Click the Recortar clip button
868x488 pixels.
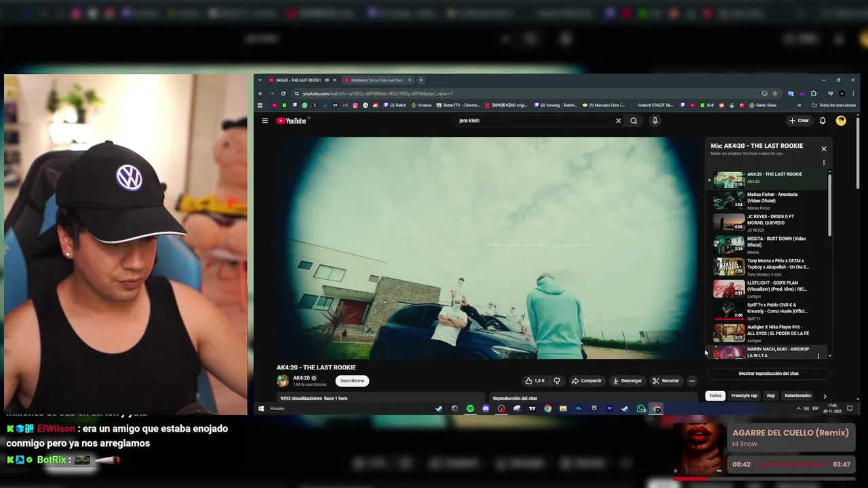point(666,381)
